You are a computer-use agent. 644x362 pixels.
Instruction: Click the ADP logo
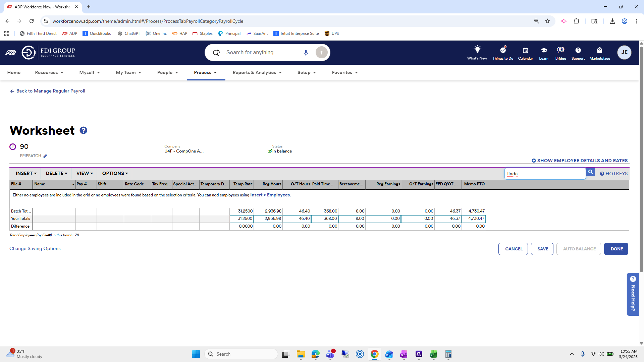coord(10,52)
